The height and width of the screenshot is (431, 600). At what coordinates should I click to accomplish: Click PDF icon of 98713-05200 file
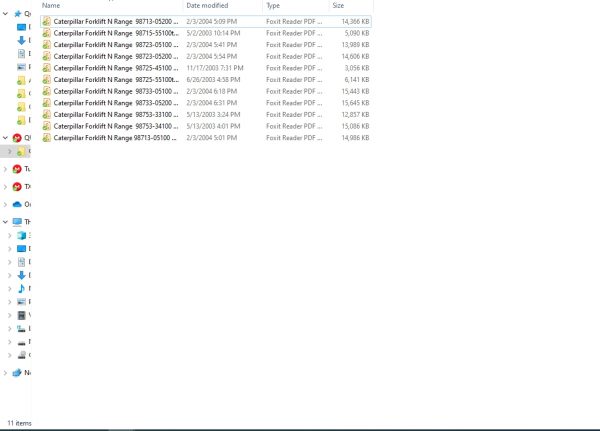(46, 21)
